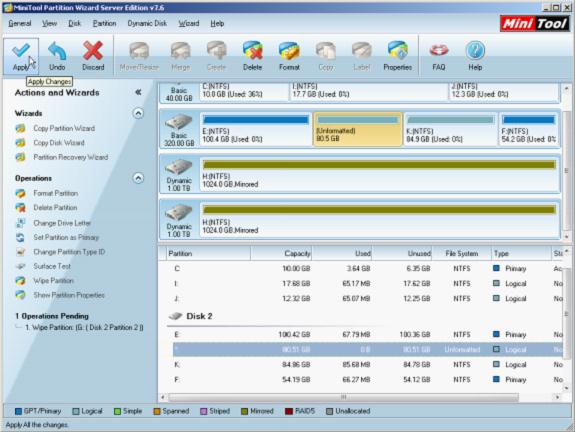Screen dimensions: 575x432
Task: Select partition F: row in list
Action: pos(367,380)
